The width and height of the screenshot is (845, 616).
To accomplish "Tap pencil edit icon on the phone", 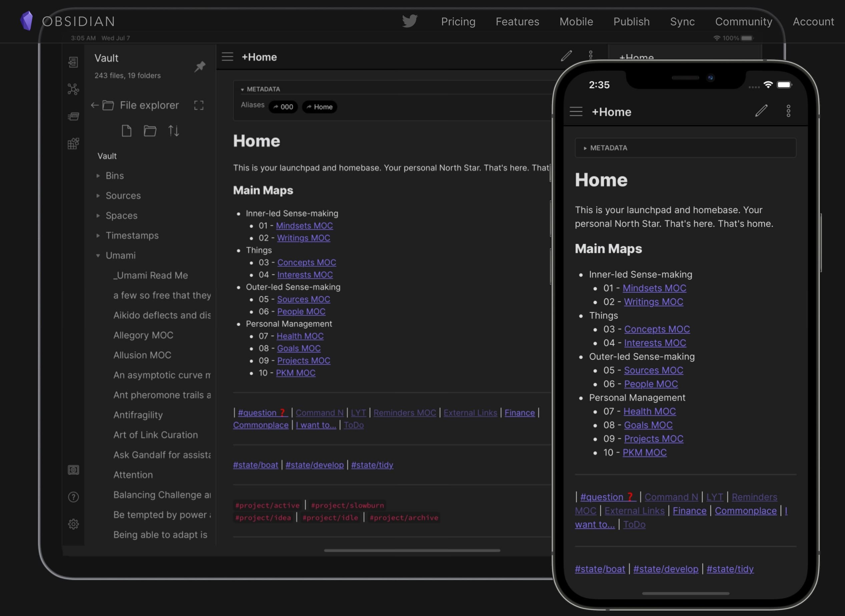I will tap(761, 111).
